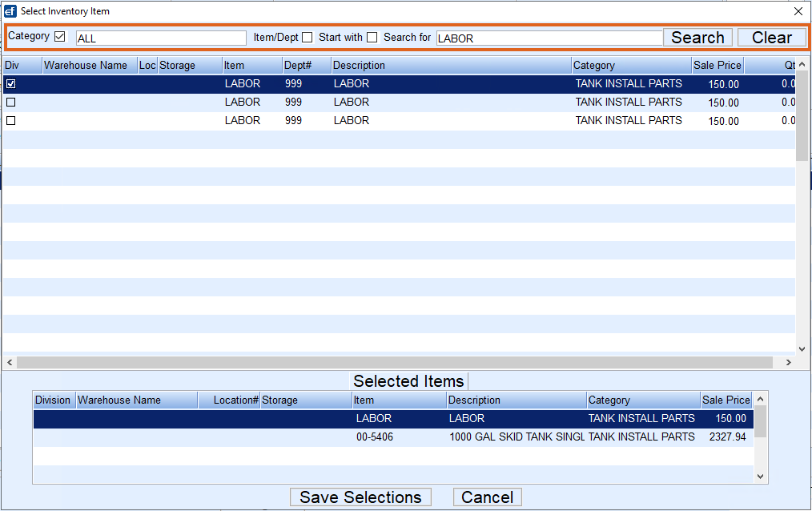The image size is (812, 511).
Task: Click Warehouse Name header in Selected Items
Action: tap(137, 400)
